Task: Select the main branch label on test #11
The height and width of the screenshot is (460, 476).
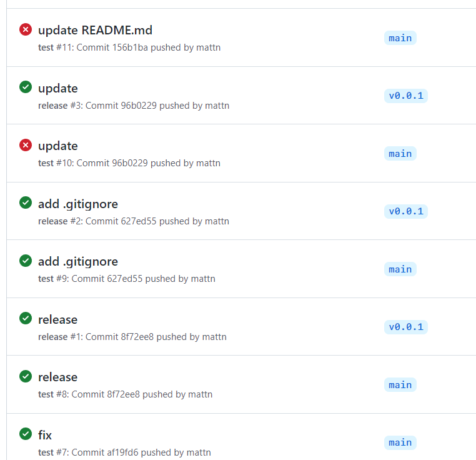Action: 400,38
